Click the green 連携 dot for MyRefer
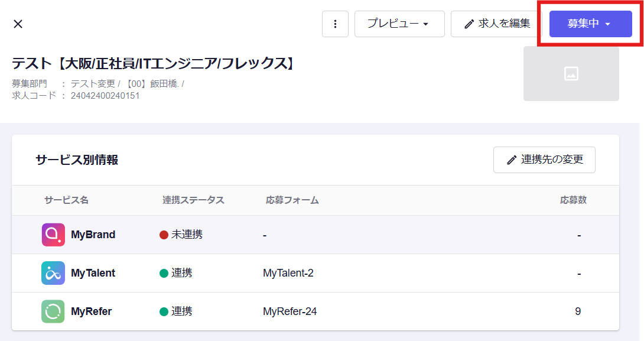Viewport: 644px width, 341px height. (x=164, y=311)
